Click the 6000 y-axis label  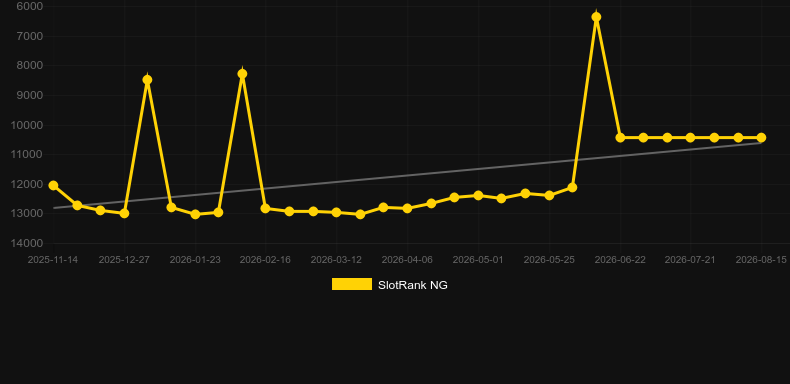coord(29,6)
